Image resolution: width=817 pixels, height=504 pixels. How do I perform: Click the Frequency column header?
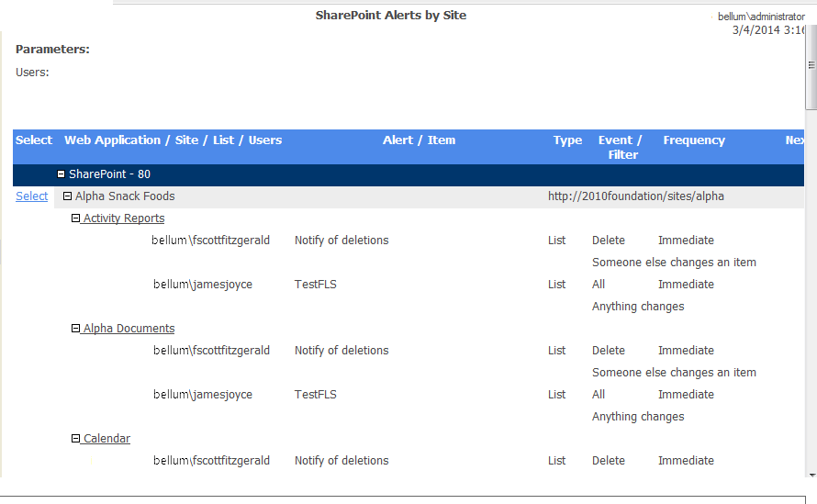pos(694,140)
